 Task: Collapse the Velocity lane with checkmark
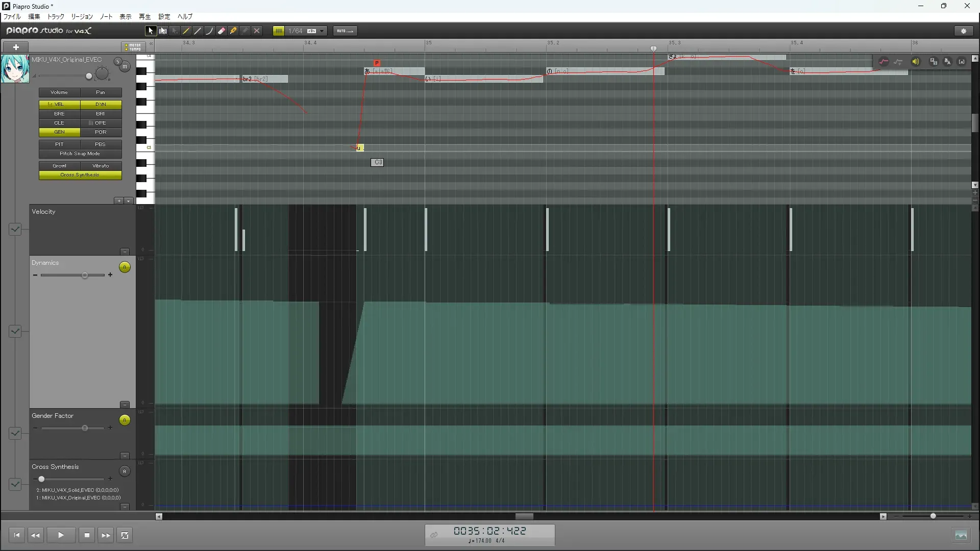pos(15,229)
